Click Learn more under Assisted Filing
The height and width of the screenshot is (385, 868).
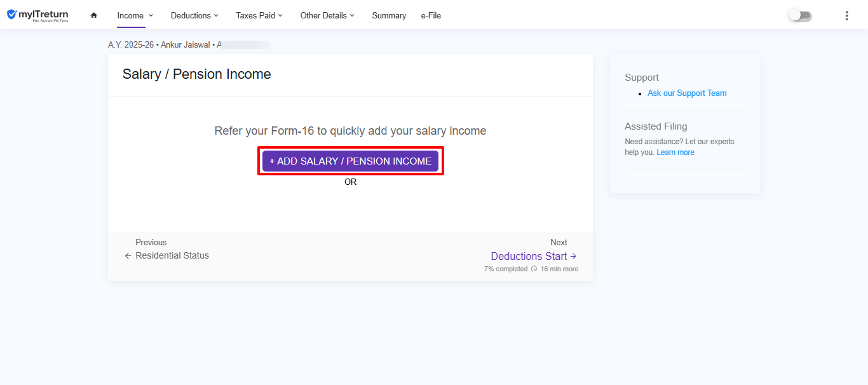[x=675, y=152]
